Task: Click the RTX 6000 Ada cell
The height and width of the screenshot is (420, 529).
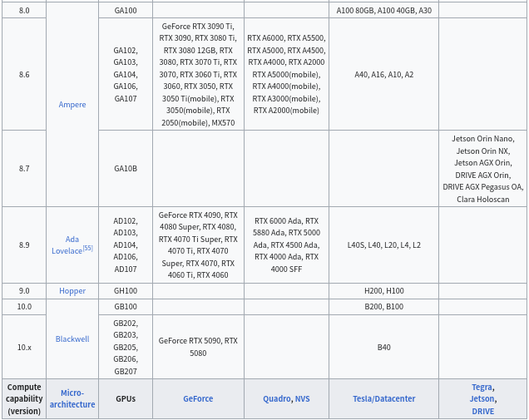Action: [286, 245]
